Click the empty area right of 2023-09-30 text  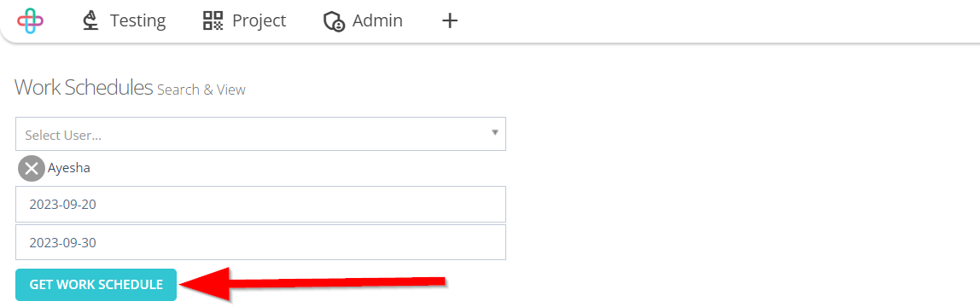pyautogui.click(x=300, y=242)
